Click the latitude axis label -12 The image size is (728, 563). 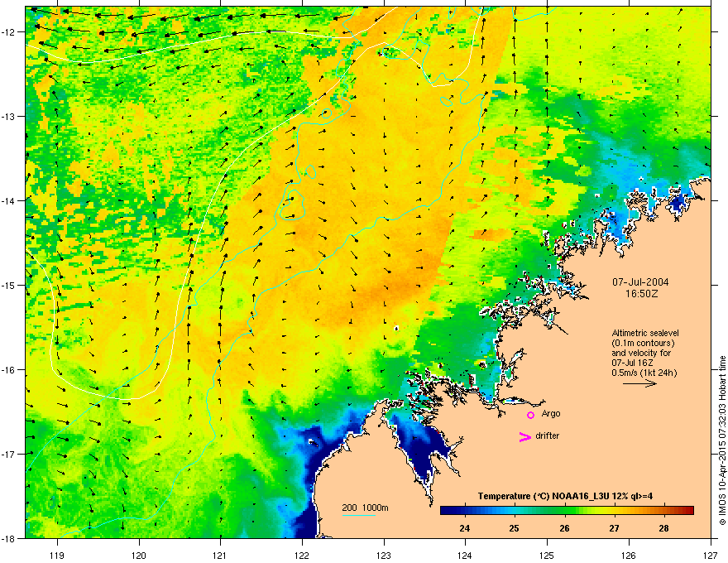9,32
